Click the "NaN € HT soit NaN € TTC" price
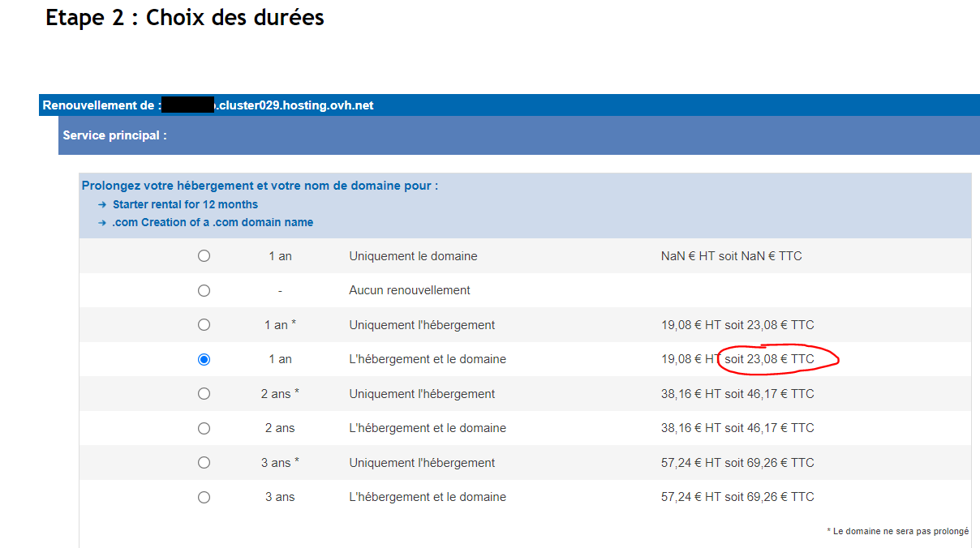980x548 pixels. click(731, 256)
